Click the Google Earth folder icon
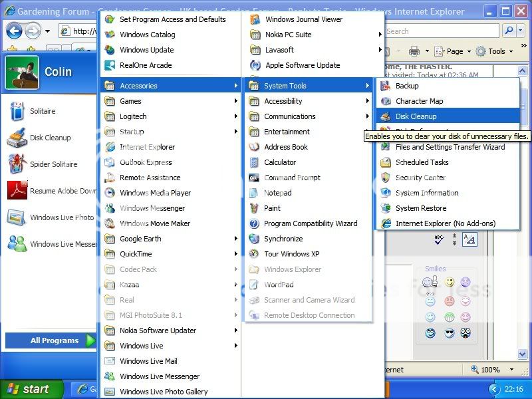 [x=110, y=239]
